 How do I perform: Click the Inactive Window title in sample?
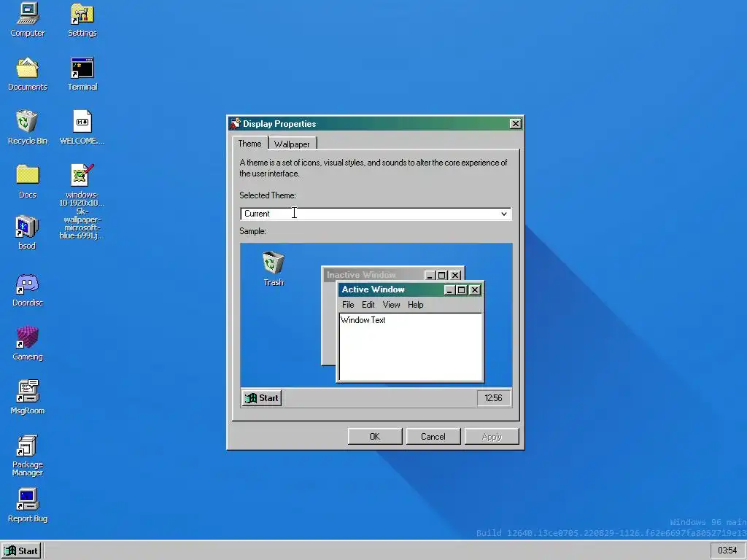point(361,275)
